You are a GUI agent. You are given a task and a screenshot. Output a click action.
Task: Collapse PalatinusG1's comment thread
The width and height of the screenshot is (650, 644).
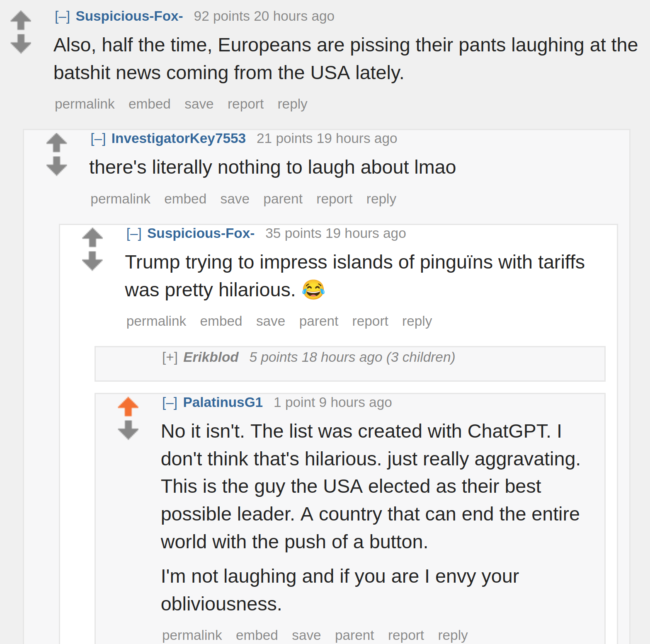pos(170,402)
